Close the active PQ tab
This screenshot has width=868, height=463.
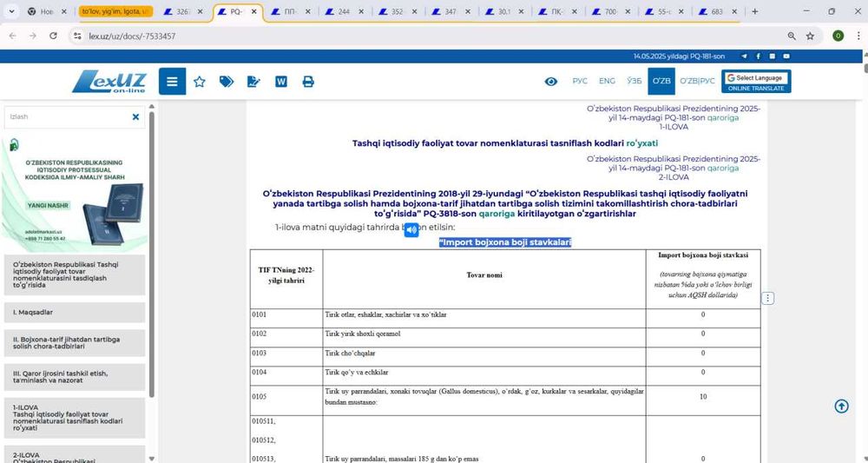tap(253, 11)
